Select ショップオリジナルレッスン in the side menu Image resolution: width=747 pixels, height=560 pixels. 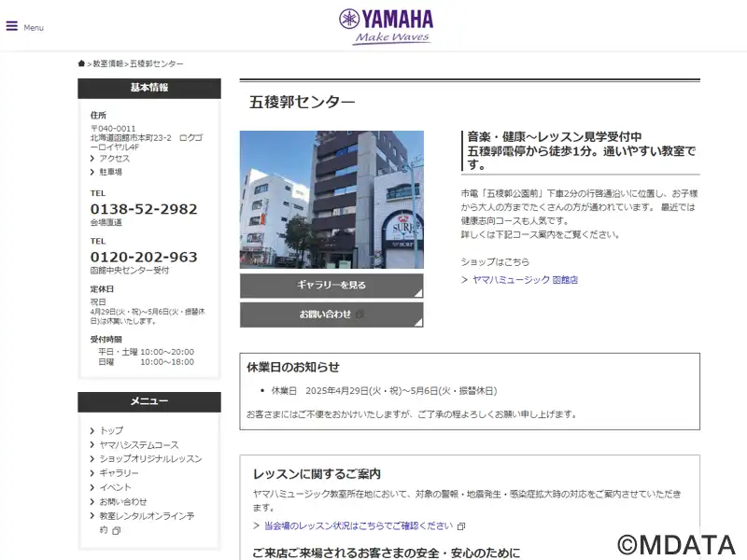click(x=150, y=459)
